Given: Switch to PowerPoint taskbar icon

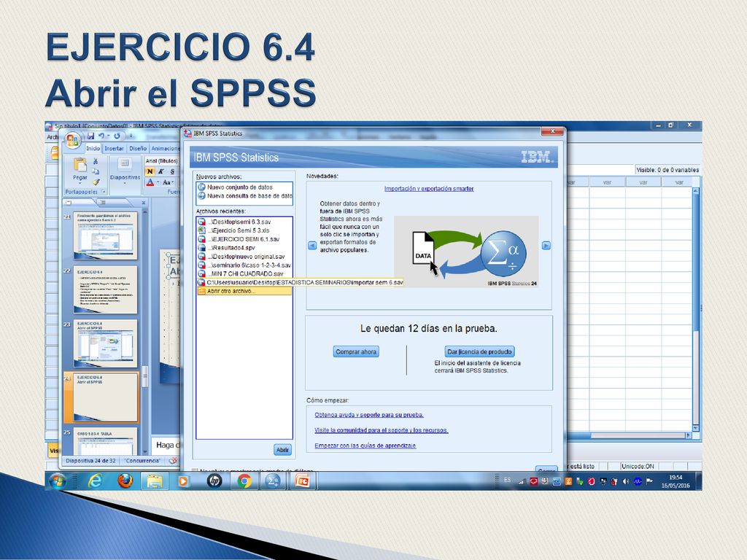Looking at the screenshot, I should tap(303, 481).
